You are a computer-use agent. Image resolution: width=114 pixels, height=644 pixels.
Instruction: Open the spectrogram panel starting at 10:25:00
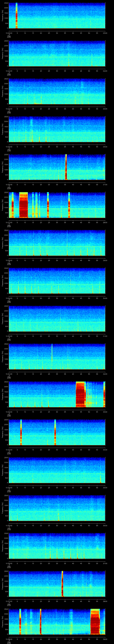[x=57, y=129]
